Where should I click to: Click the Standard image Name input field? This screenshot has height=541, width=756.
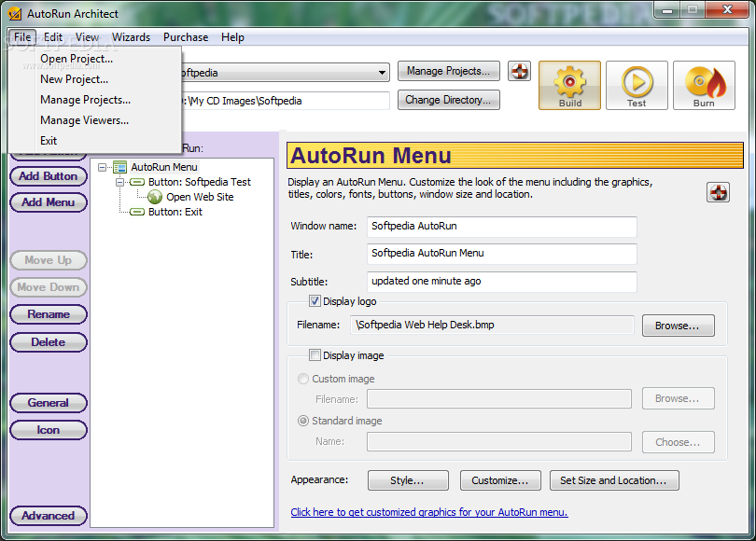pyautogui.click(x=499, y=442)
